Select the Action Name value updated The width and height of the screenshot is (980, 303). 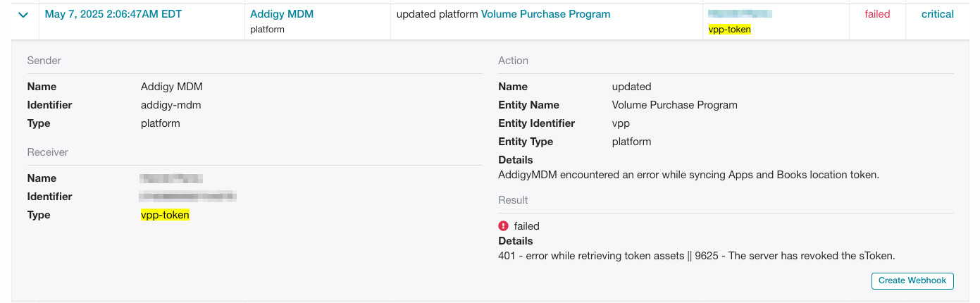[632, 87]
